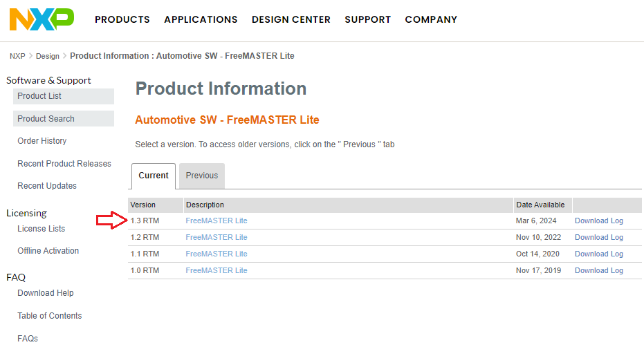Switch to the Previous versions tab
Image resolution: width=644 pixels, height=347 pixels.
pos(202,176)
